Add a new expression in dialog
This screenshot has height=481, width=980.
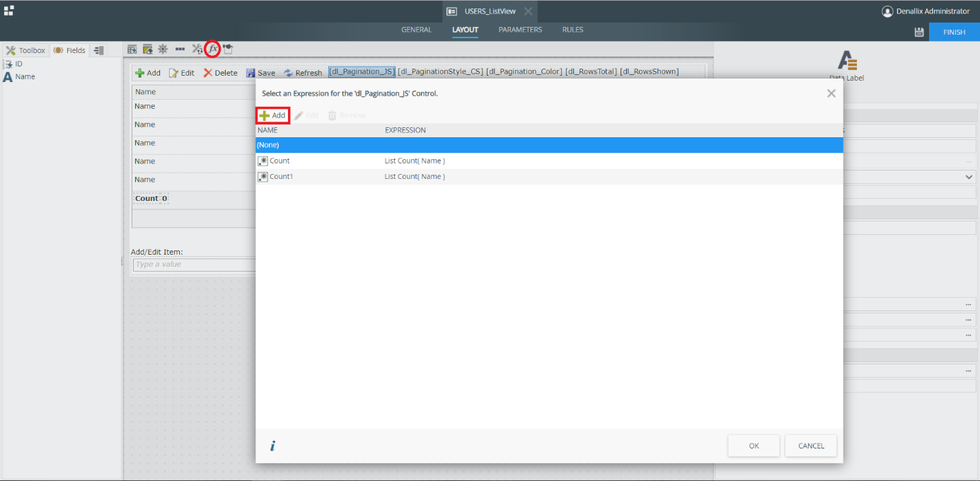[272, 115]
